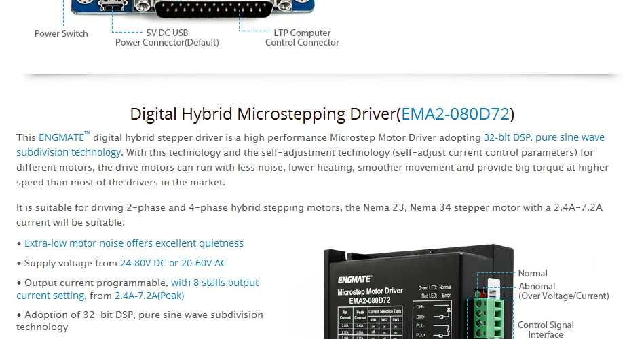Viewport: 644px width, 339px height.
Task: Click the '24-80V DC or 20-60V AC' text
Action: [x=173, y=263]
